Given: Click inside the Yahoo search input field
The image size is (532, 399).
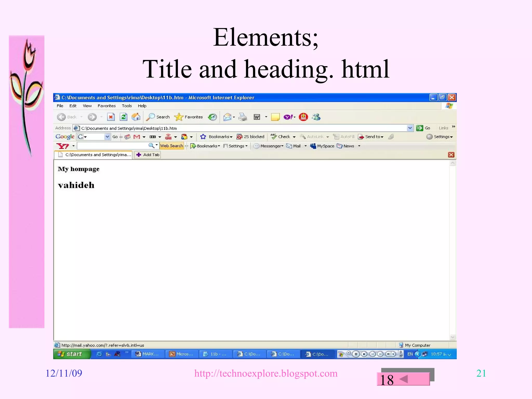Looking at the screenshot, I should (112, 146).
